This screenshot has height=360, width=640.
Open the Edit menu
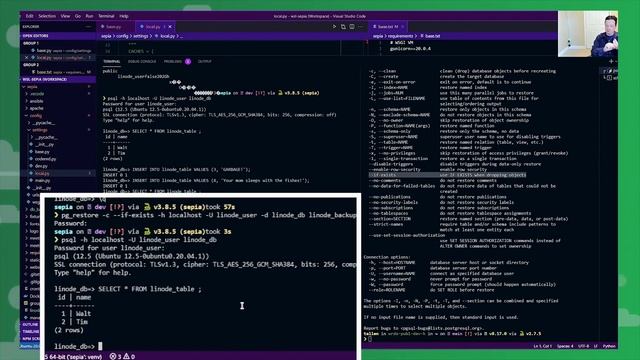[29, 16]
